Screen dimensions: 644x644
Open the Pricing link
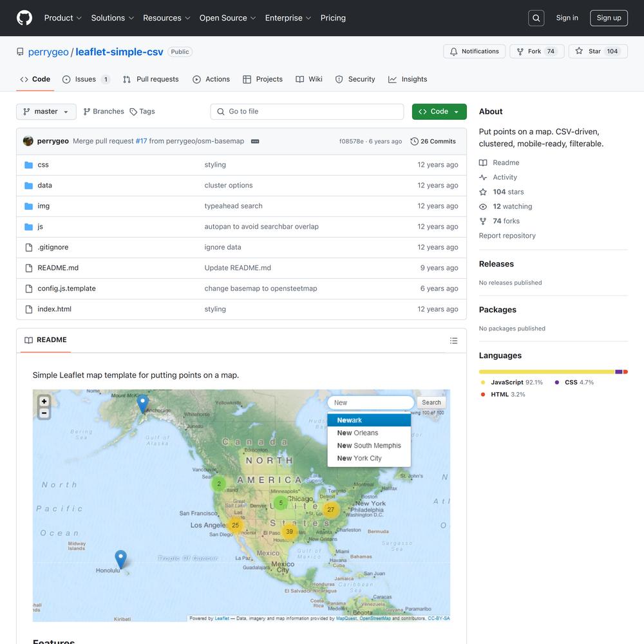[333, 18]
